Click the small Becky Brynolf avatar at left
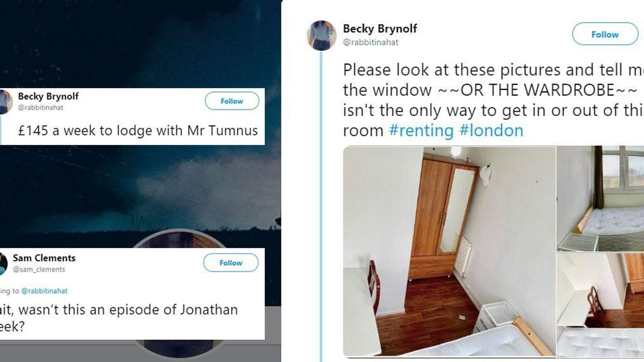This screenshot has height=362, width=644. pos(5,102)
